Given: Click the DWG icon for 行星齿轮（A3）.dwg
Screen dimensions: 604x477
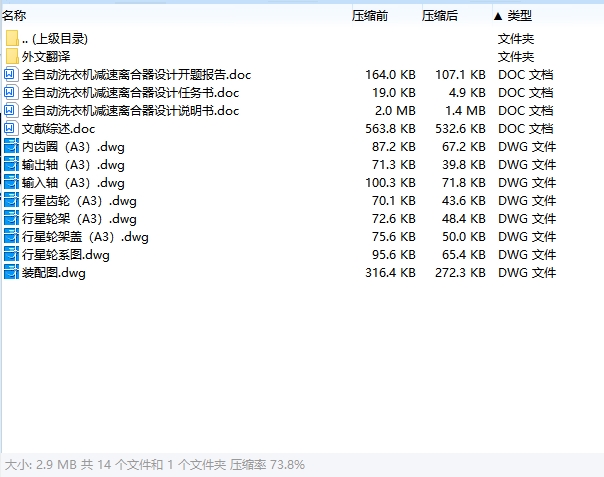Looking at the screenshot, I should [x=11, y=201].
